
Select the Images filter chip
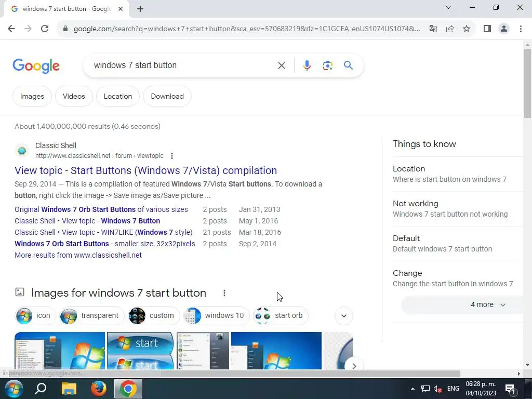[x=32, y=96]
